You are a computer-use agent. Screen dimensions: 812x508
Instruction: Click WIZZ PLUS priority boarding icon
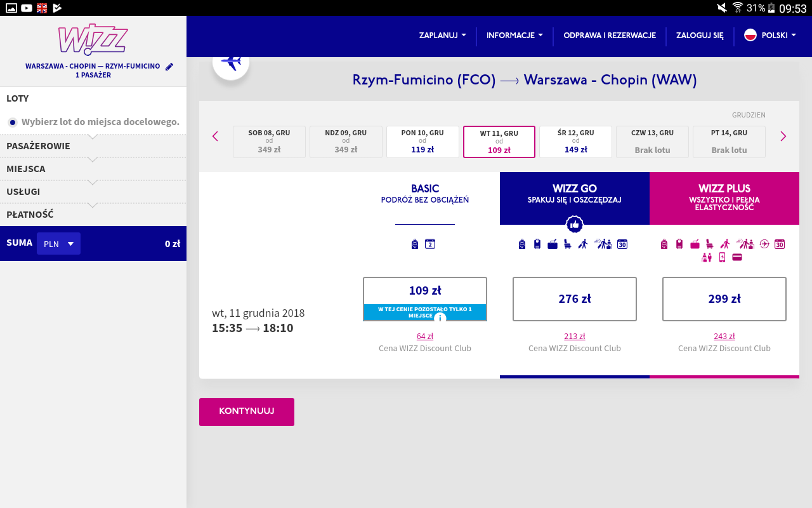pyautogui.click(x=724, y=244)
